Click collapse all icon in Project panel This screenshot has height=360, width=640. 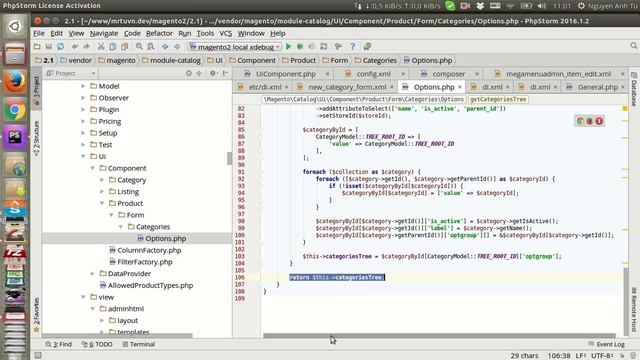[199, 73]
